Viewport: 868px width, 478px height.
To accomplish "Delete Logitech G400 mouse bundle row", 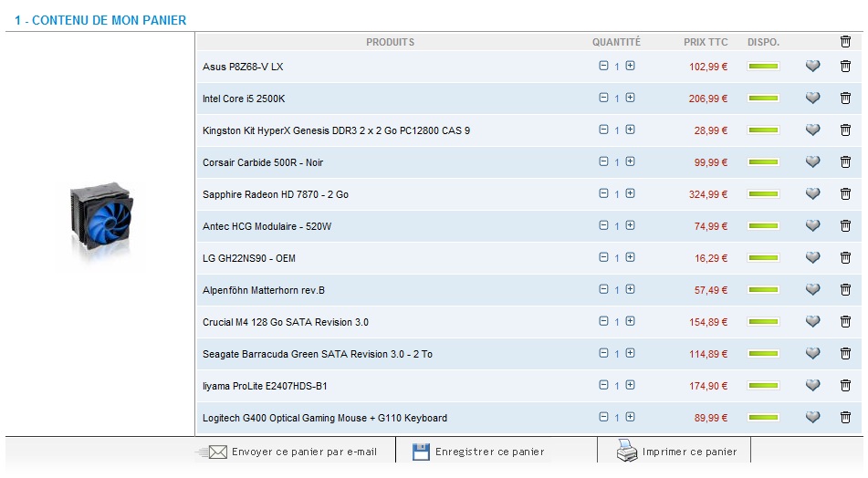I will coord(845,418).
